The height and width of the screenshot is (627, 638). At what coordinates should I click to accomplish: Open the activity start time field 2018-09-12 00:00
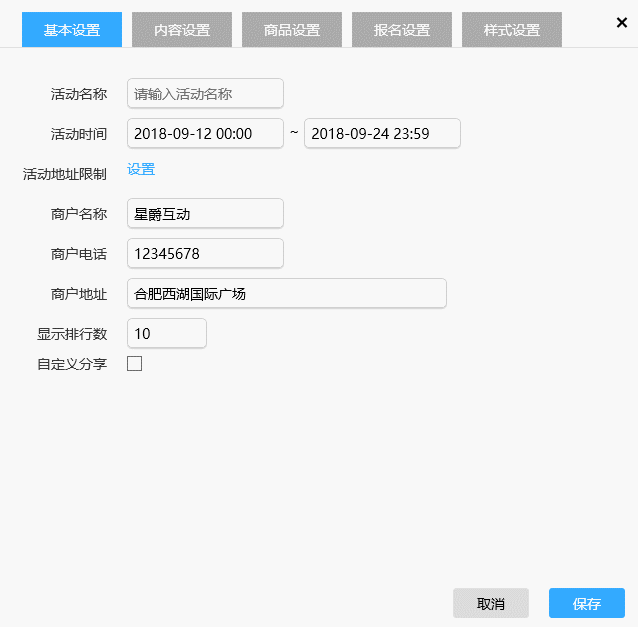[x=205, y=133]
